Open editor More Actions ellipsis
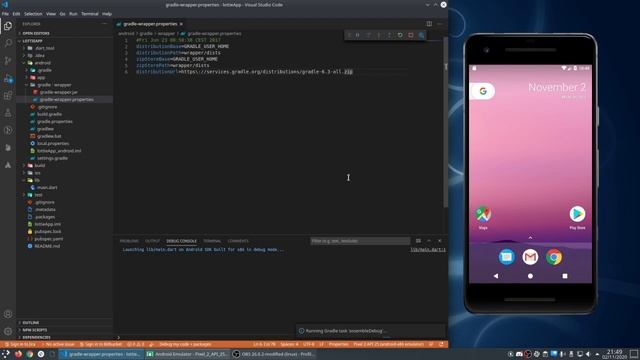 pyautogui.click(x=440, y=24)
